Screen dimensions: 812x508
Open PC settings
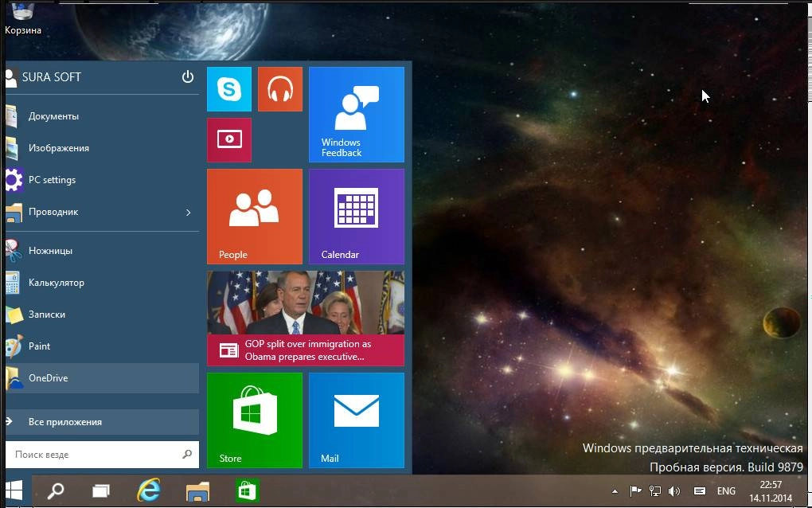coord(102,180)
